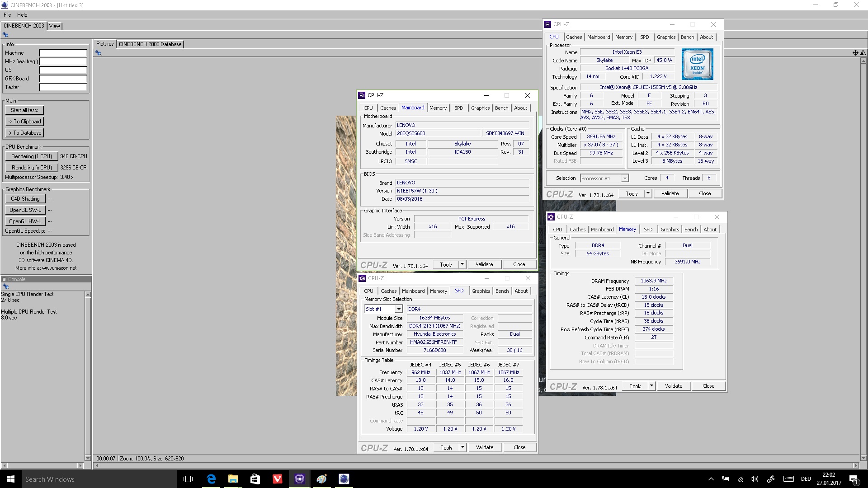Viewport: 868px width, 488px height.
Task: Select the Caches tab in CPU window
Action: point(574,37)
